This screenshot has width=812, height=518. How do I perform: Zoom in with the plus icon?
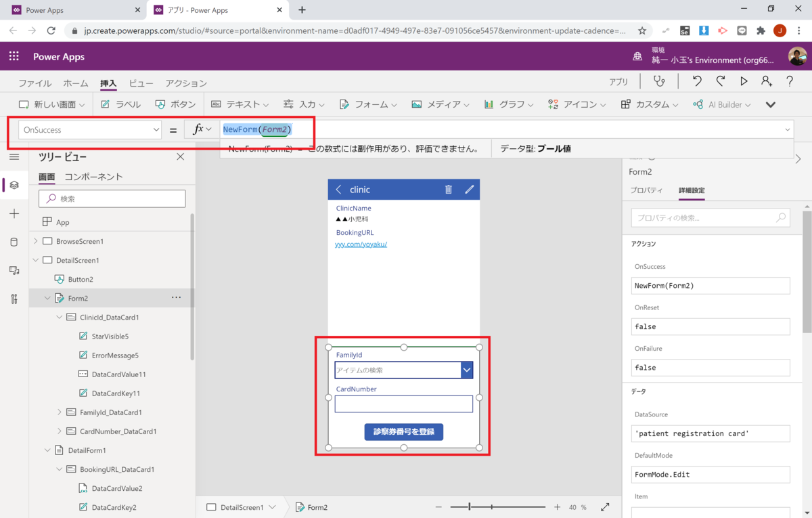pos(557,507)
